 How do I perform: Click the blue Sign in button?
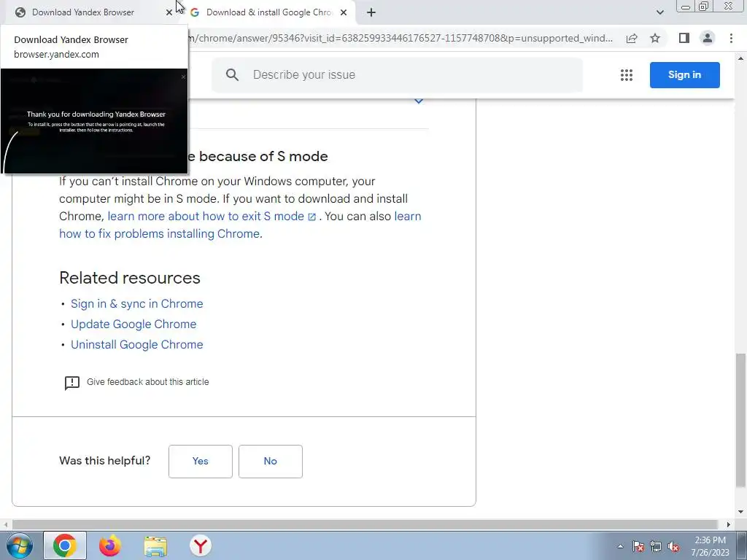pyautogui.click(x=684, y=75)
